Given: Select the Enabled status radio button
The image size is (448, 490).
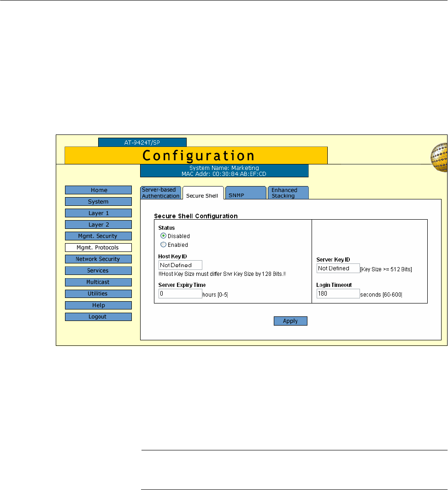Looking at the screenshot, I should pos(163,245).
